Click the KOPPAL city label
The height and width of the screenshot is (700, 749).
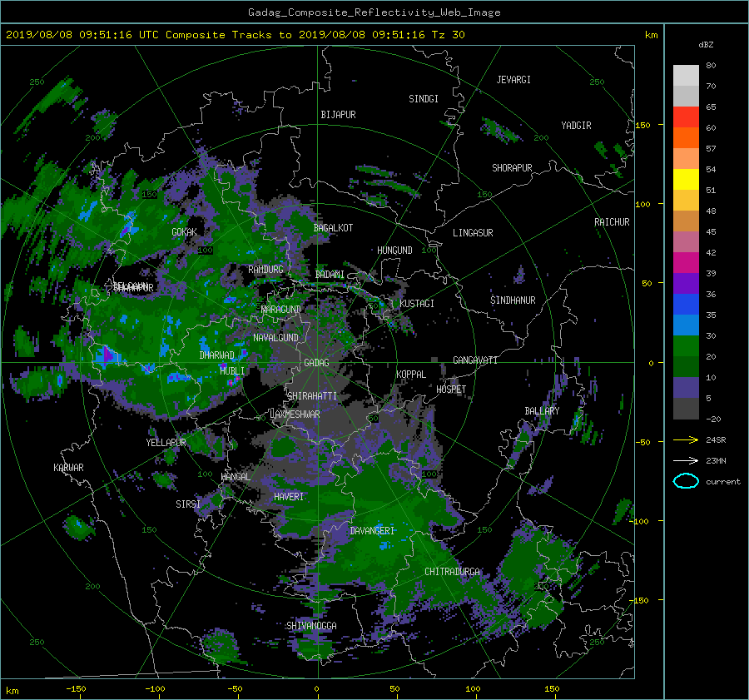click(411, 374)
